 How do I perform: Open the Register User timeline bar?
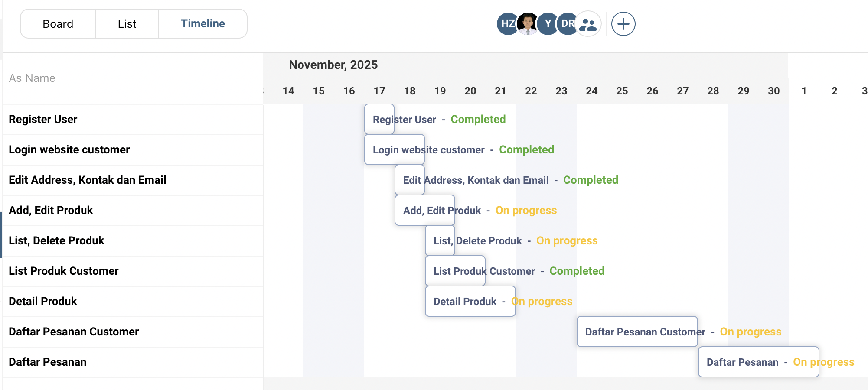379,120
